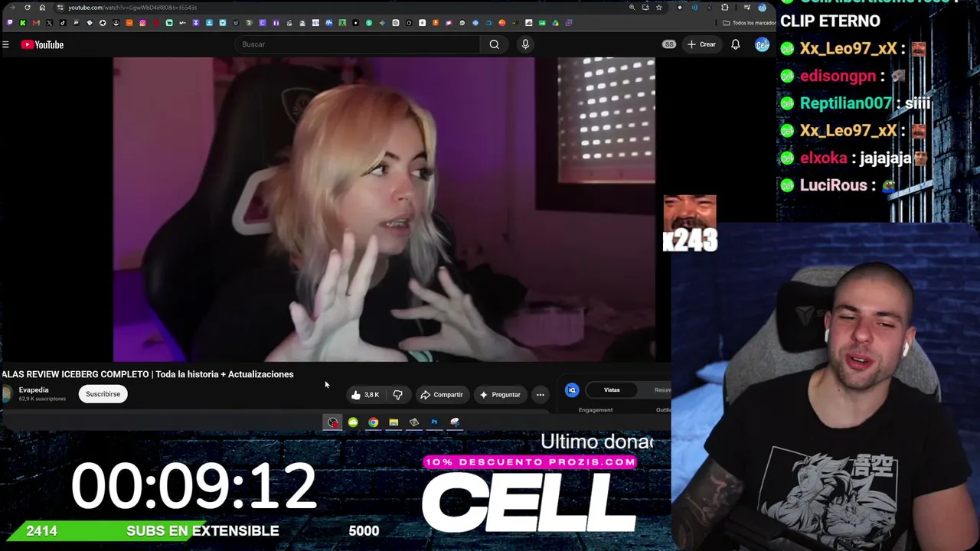
Task: Open the X bookmark
Action: point(50,23)
